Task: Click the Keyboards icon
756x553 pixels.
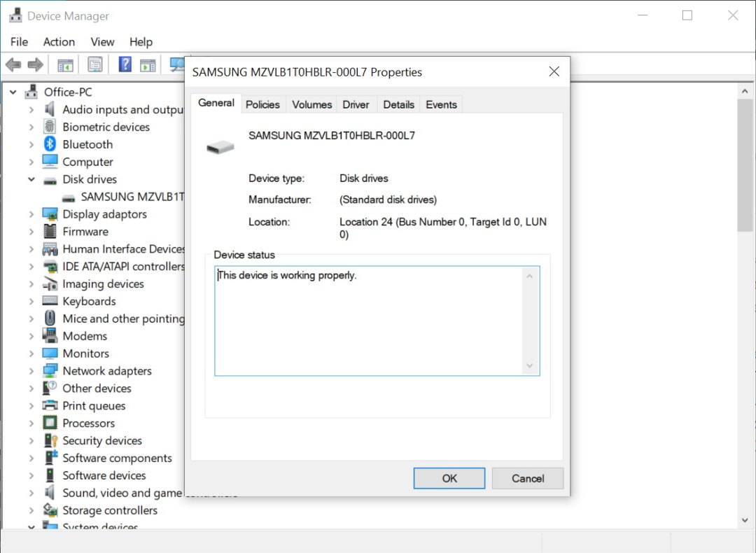Action: (x=50, y=301)
